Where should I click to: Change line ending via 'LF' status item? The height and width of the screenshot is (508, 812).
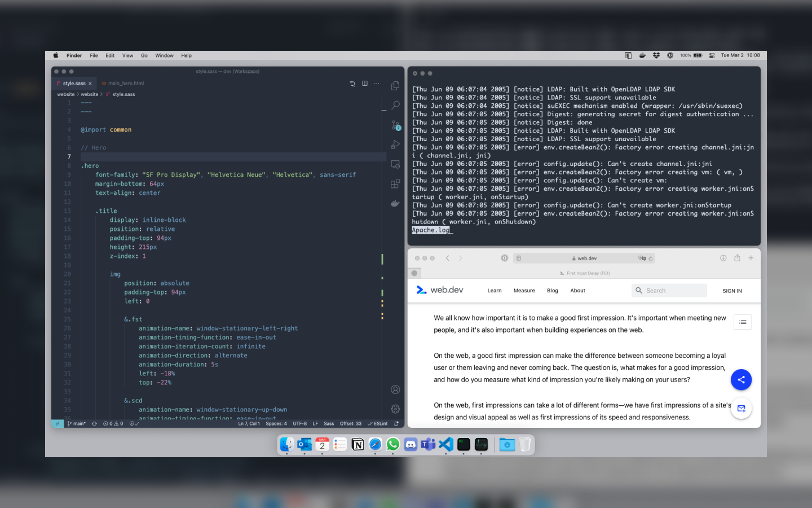315,423
